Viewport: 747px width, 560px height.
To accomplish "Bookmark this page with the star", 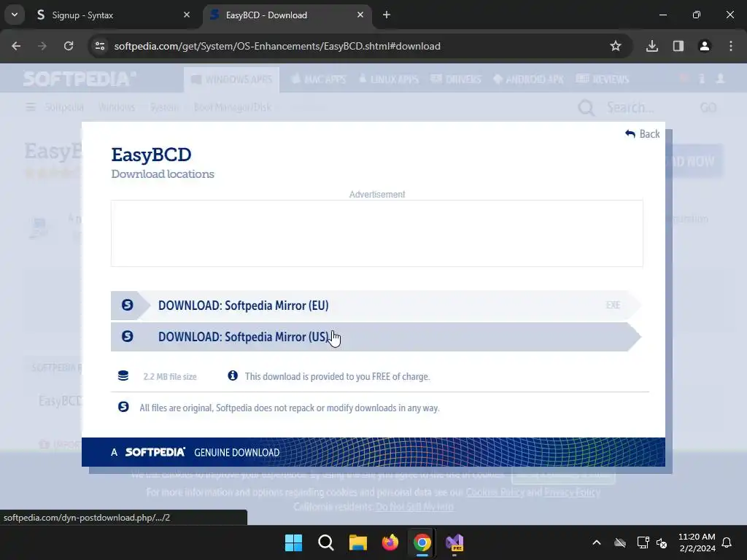I will [616, 46].
